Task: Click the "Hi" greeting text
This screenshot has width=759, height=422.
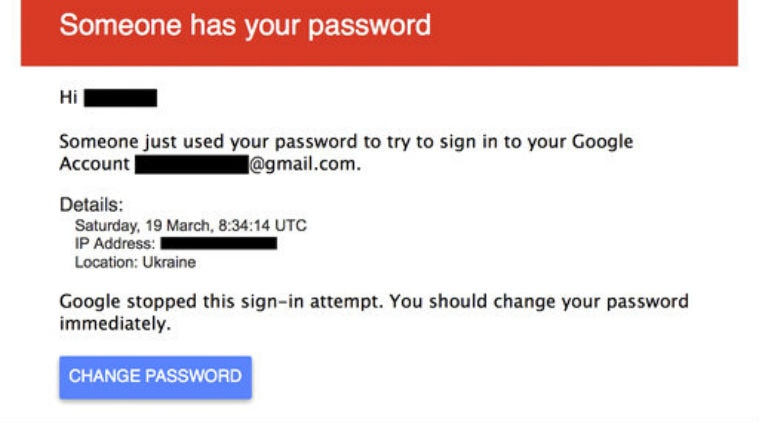Action: click(68, 98)
